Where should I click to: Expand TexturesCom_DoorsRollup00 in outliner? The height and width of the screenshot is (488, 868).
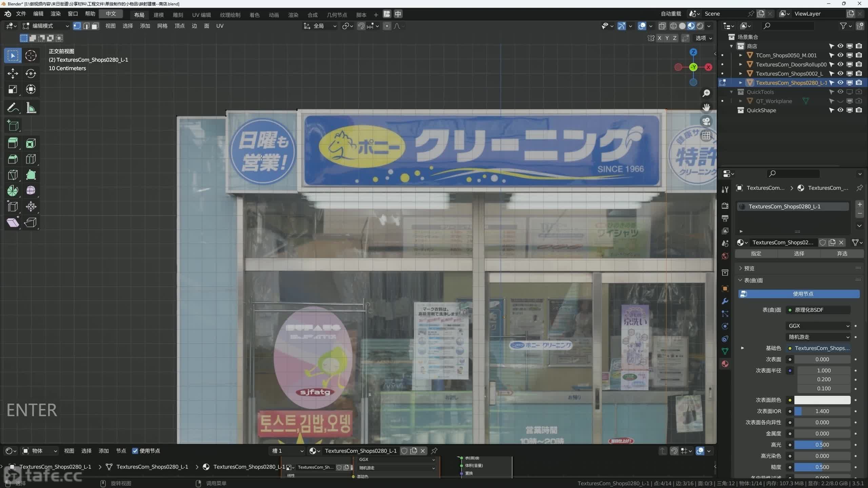click(741, 64)
